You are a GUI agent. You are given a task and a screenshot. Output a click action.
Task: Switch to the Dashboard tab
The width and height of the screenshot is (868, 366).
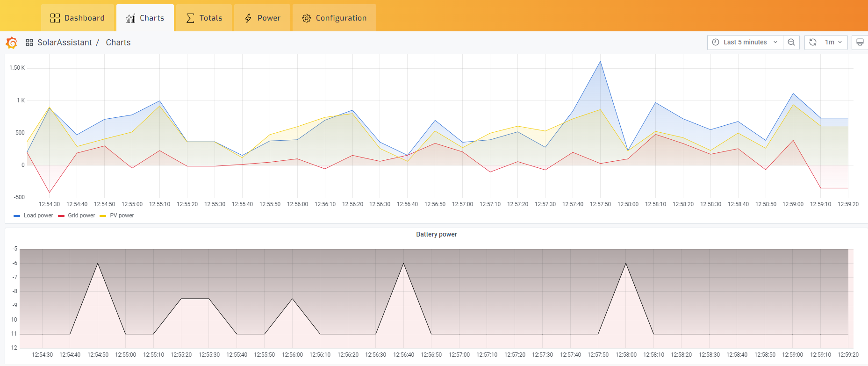coord(78,18)
